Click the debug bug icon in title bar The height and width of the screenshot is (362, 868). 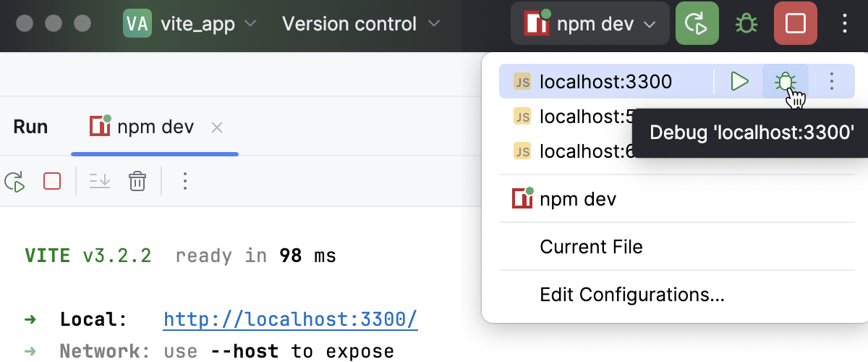[x=746, y=25]
